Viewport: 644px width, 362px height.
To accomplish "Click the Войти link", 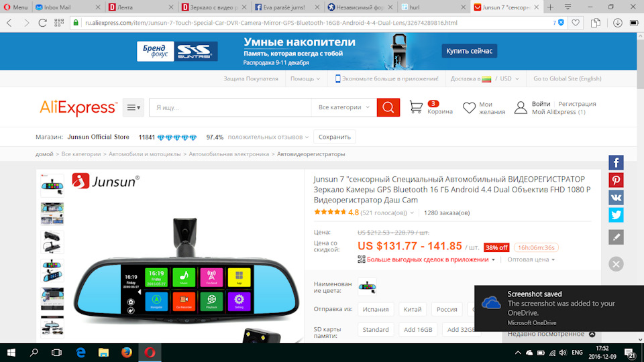I will pos(541,104).
